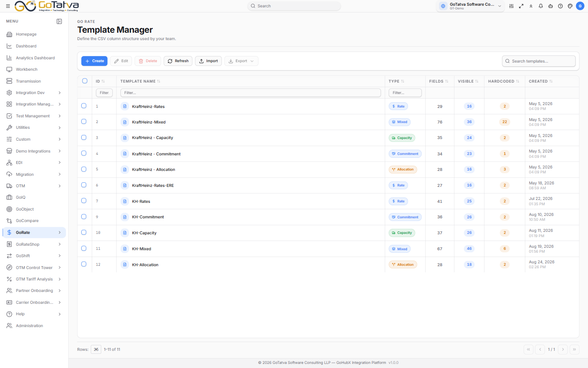Click the Import button
Image resolution: width=588 pixels, height=368 pixels.
[208, 61]
